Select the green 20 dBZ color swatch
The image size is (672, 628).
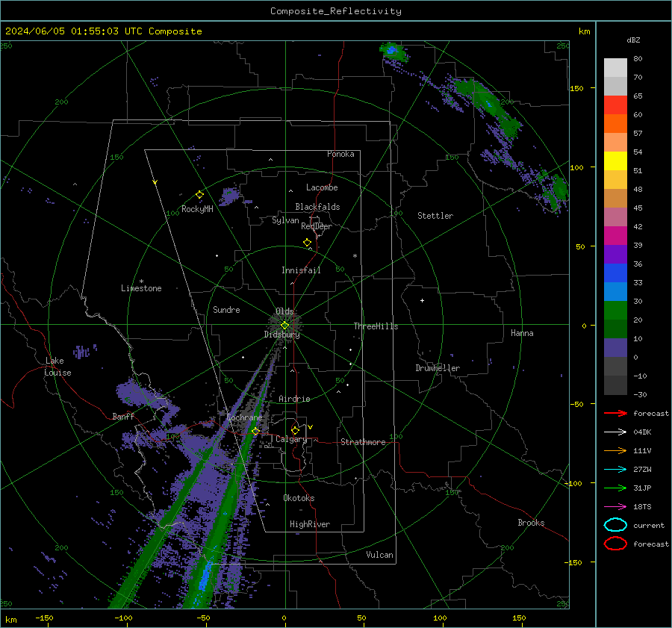[x=615, y=311]
